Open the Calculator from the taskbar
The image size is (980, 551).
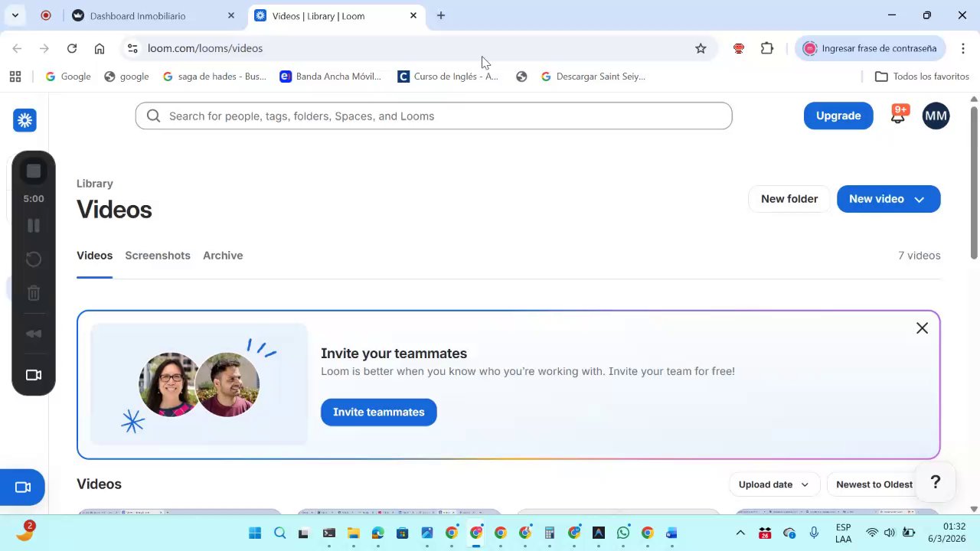click(549, 533)
